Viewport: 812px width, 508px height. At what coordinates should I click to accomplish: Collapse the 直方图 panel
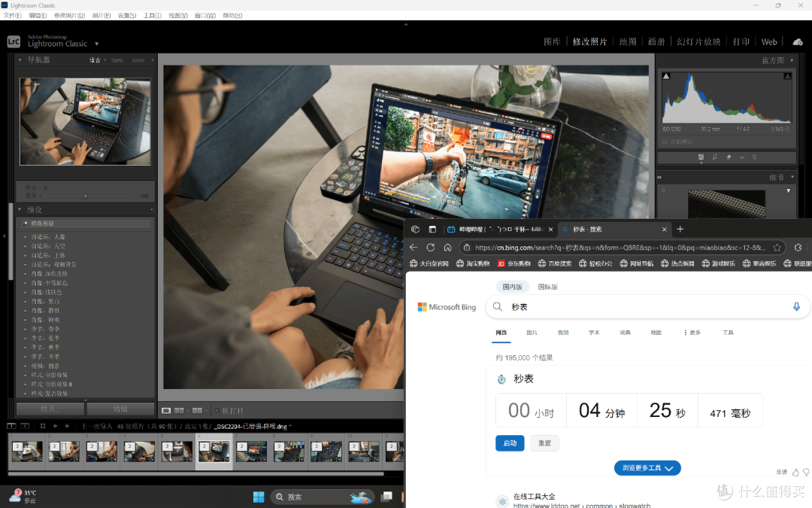point(792,61)
